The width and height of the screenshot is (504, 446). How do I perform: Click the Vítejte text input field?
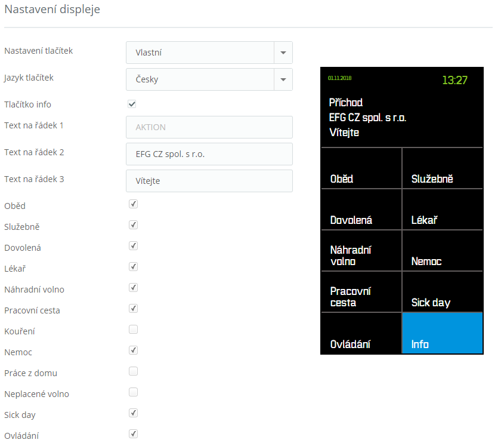pyautogui.click(x=209, y=181)
